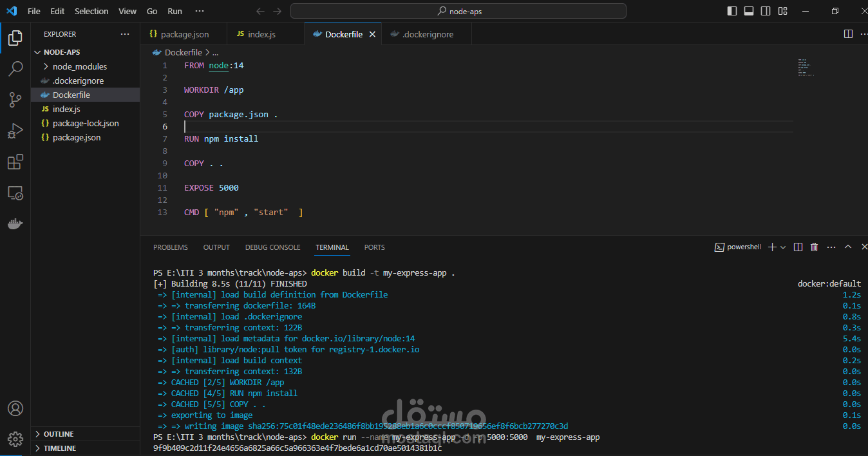Image resolution: width=868 pixels, height=456 pixels.
Task: Open the Search sidebar view
Action: click(x=14, y=69)
